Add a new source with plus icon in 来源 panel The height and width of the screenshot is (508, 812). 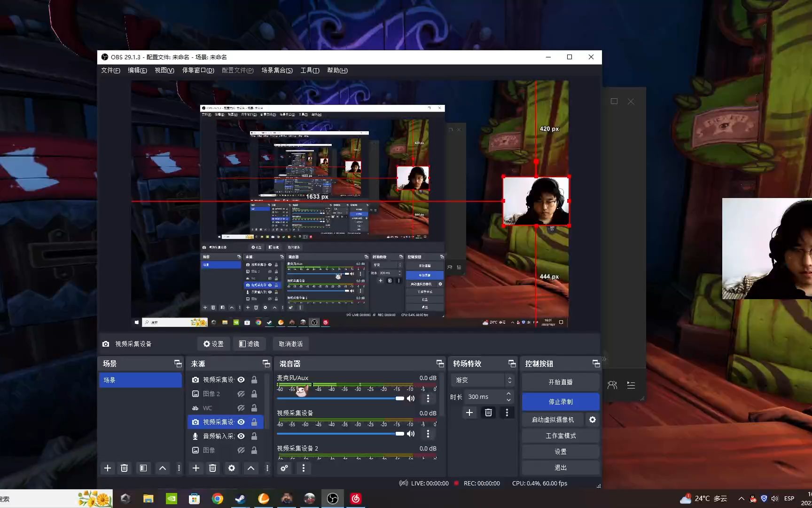(x=196, y=468)
